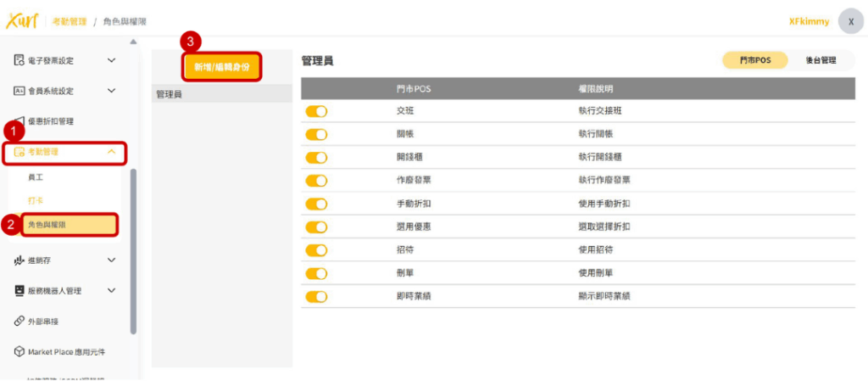Click the 電子發票設定 sidebar icon
Image resolution: width=868 pixels, height=386 pixels.
click(19, 60)
